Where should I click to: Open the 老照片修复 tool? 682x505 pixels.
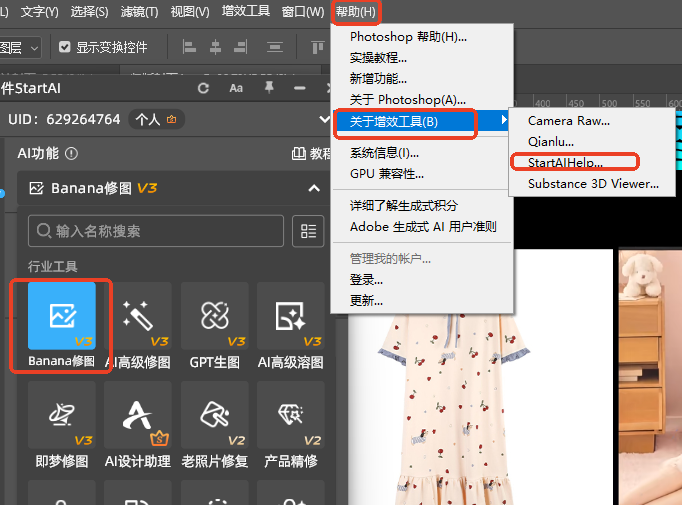214,415
